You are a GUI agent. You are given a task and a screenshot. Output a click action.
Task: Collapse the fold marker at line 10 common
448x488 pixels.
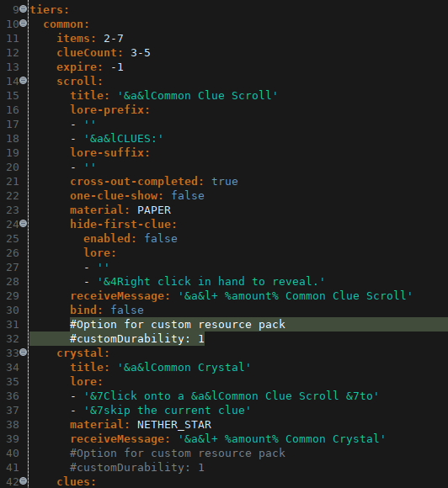23,23
